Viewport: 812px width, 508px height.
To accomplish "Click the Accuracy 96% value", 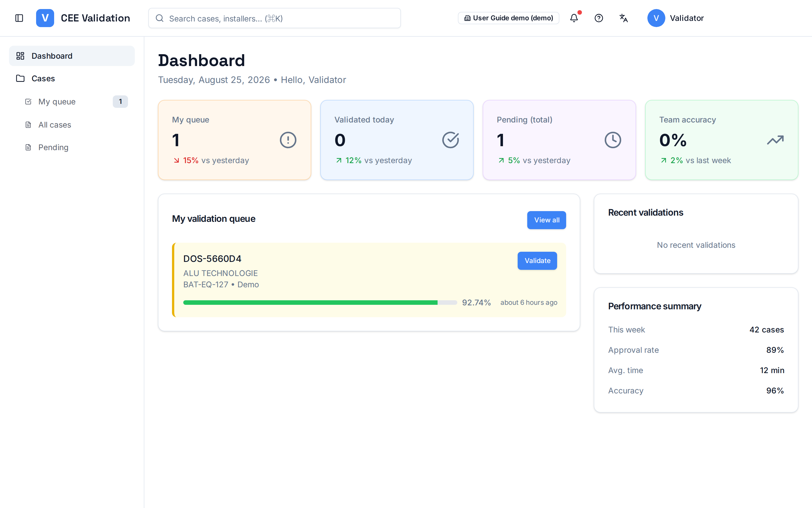I will [775, 391].
